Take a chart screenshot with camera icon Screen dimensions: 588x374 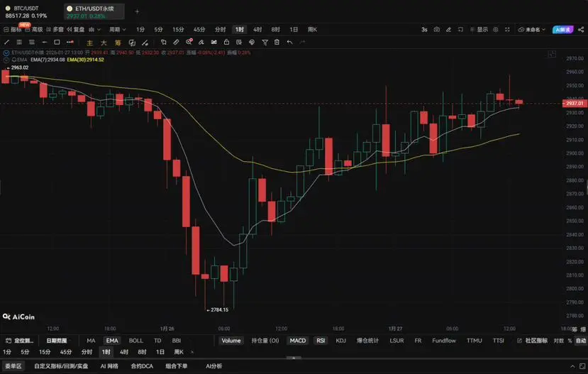tap(436, 29)
